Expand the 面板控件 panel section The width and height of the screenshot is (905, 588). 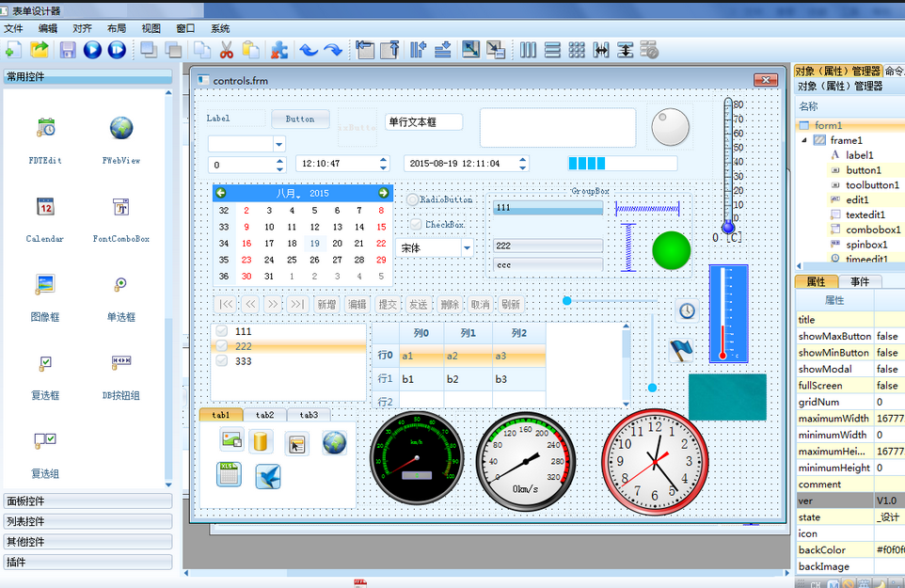click(87, 501)
